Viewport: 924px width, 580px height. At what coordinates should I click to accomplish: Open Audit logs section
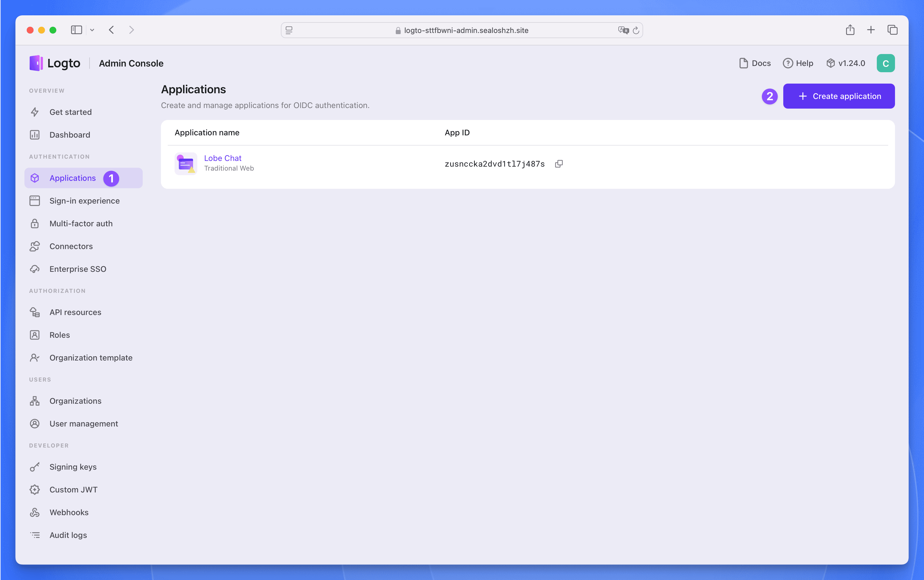[67, 535]
